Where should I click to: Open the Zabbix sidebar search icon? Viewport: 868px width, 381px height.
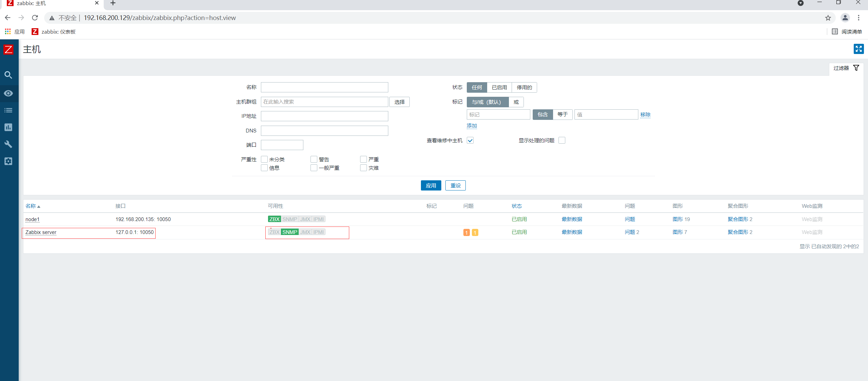coord(8,75)
